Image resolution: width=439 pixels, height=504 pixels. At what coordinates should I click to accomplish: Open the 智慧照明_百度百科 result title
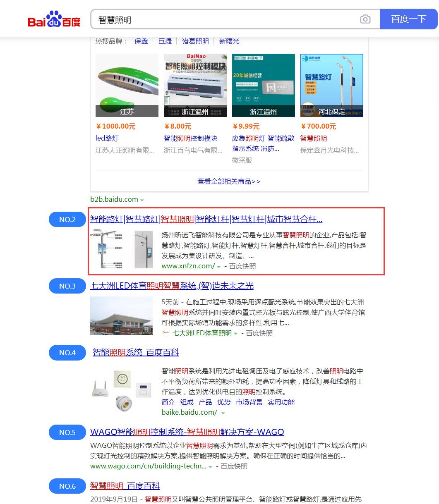pos(125,486)
